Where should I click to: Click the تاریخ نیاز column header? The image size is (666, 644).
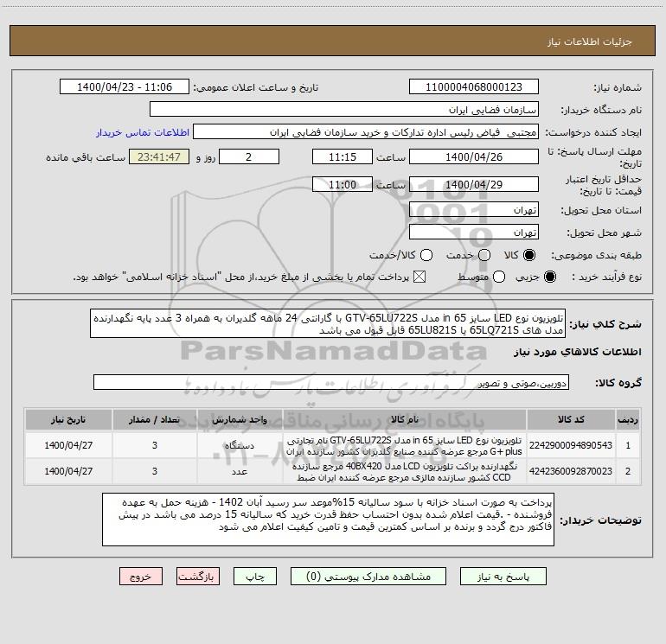point(68,420)
